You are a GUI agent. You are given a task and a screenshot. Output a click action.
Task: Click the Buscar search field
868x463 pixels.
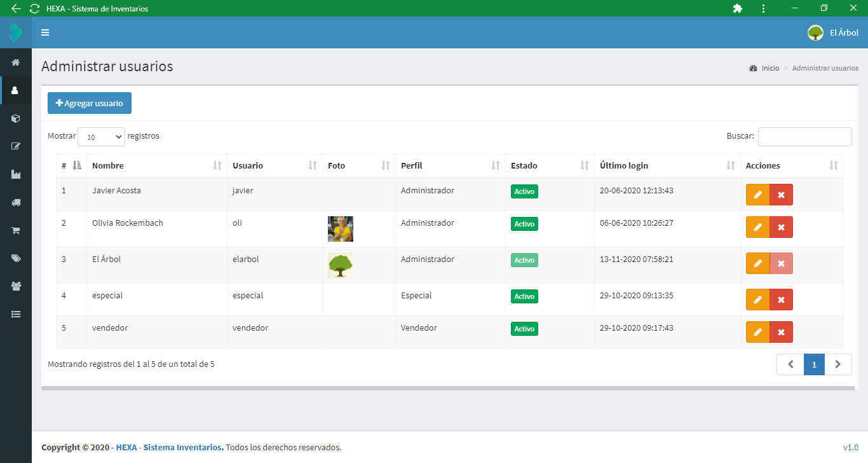point(804,137)
